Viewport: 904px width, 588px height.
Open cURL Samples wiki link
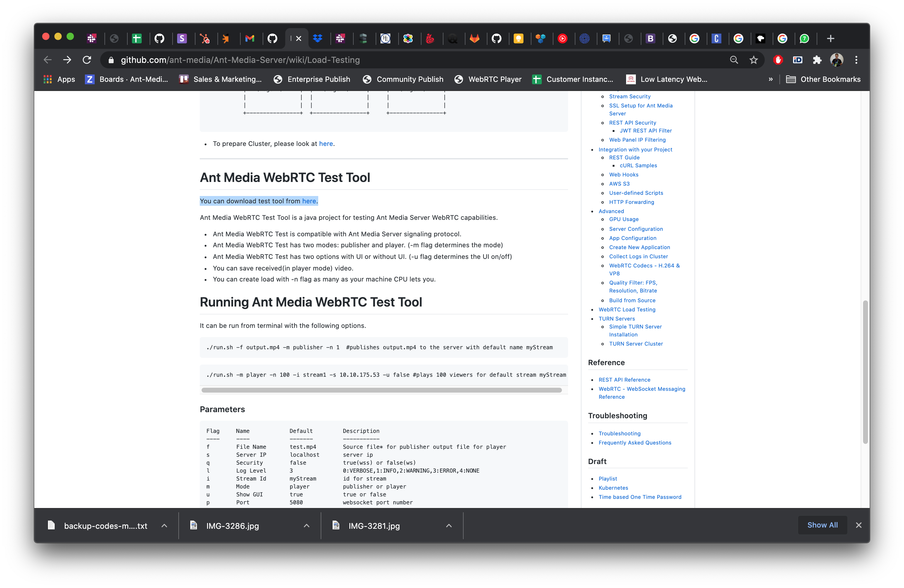click(639, 165)
